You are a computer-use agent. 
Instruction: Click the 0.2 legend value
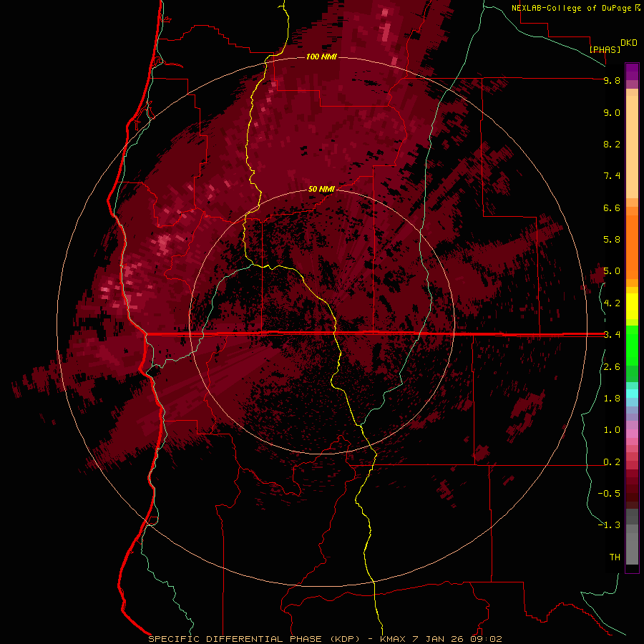click(612, 462)
